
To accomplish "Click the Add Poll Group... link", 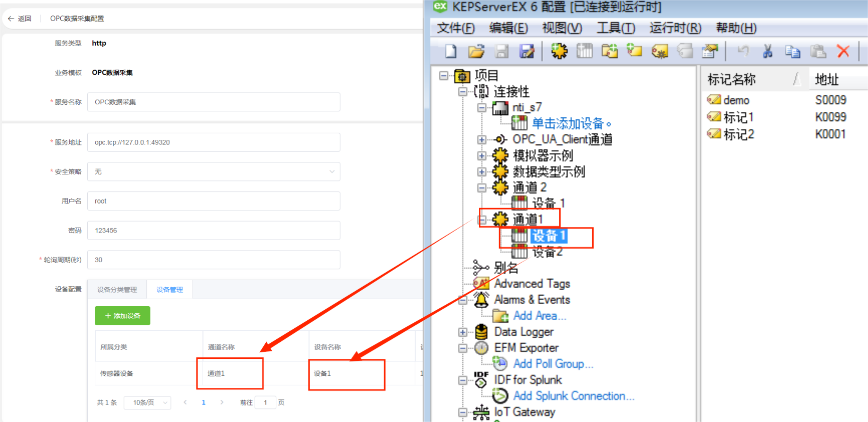I will click(553, 364).
